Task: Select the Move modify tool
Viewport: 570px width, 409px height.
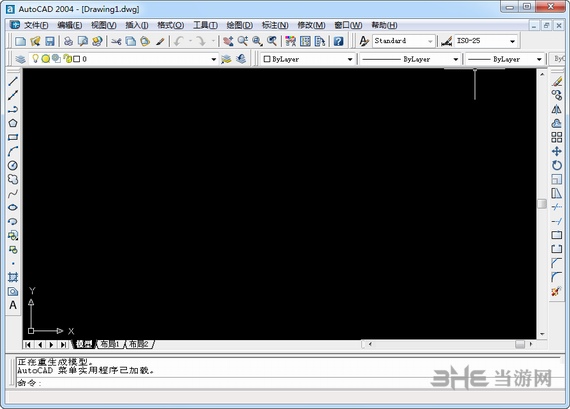Action: [557, 151]
